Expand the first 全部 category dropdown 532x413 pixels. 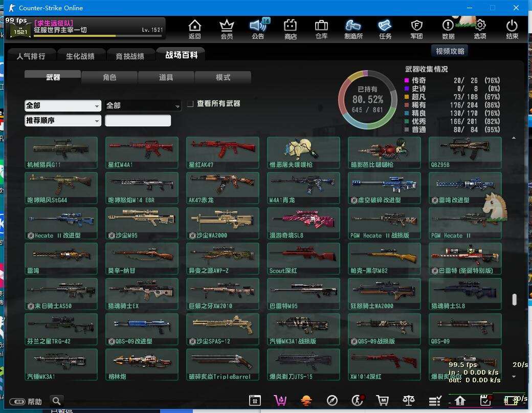click(x=63, y=105)
